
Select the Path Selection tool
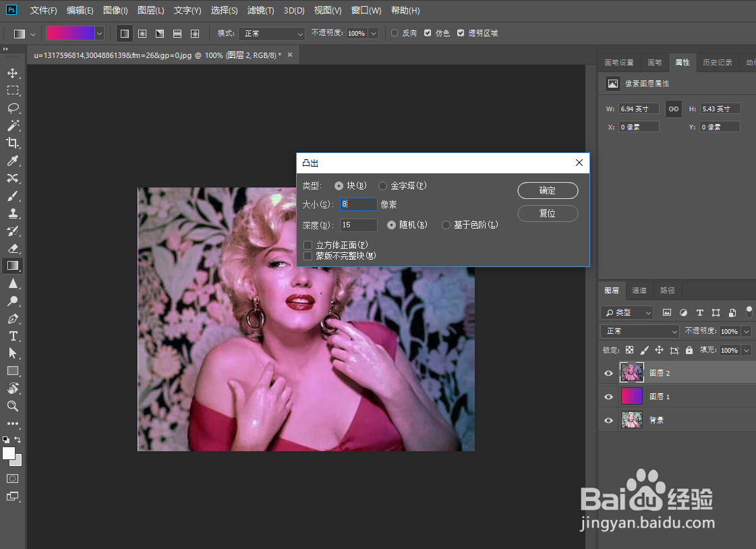pyautogui.click(x=13, y=353)
